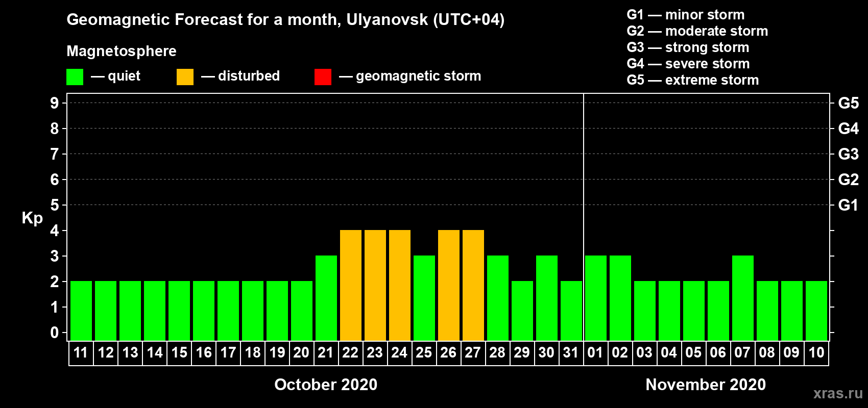Click date label 13 on the axis
Viewport: 868px width, 408px height.
click(x=130, y=352)
